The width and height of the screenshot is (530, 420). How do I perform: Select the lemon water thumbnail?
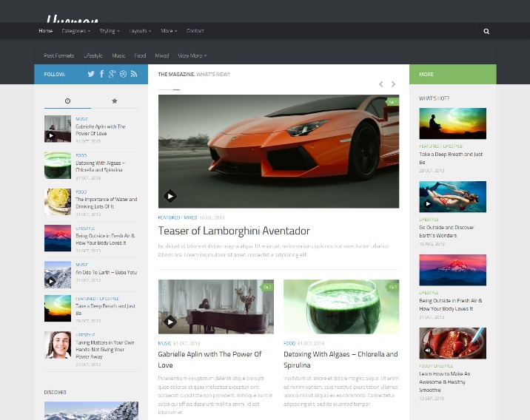(58, 202)
